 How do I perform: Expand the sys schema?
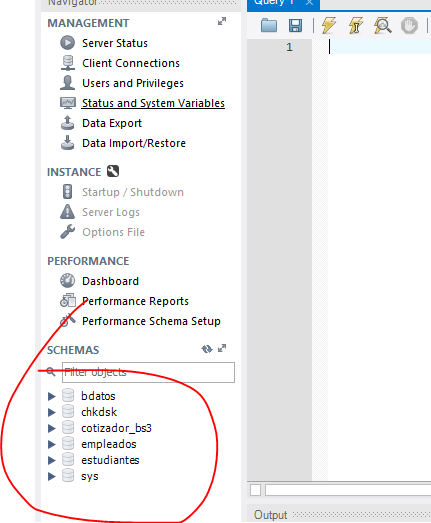pyautogui.click(x=52, y=476)
